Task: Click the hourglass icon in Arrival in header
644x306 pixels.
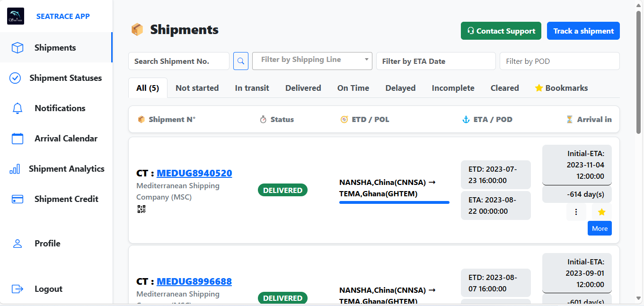Action: [x=570, y=120]
